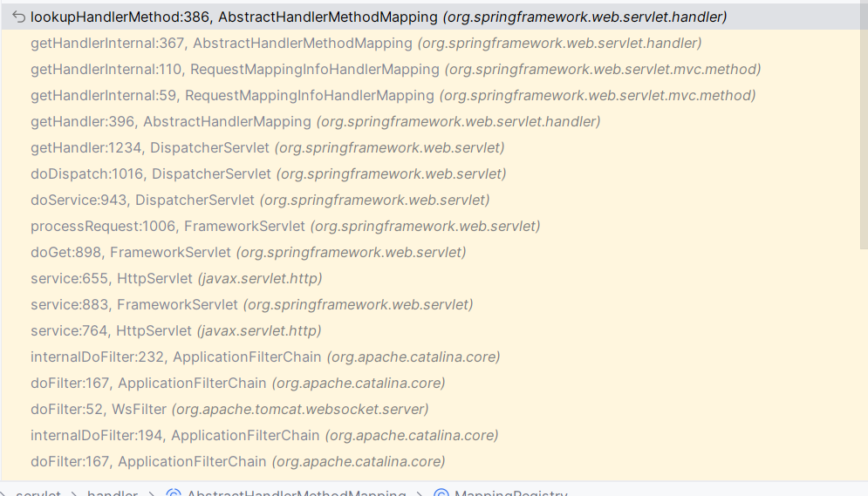Open the handler breadcrumb segment
The width and height of the screenshot is (868, 496).
(112, 493)
